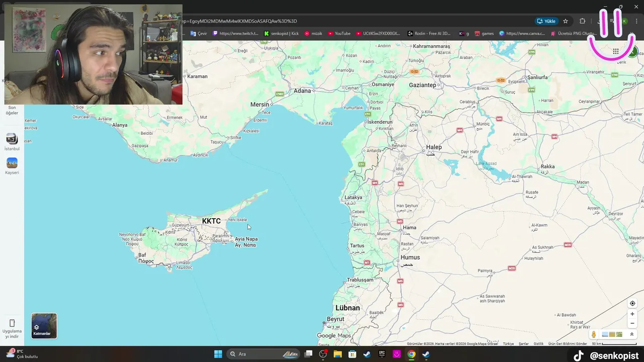Viewport: 644px width, 362px height.
Task: Click the Alanya town label
Action: pyautogui.click(x=120, y=125)
